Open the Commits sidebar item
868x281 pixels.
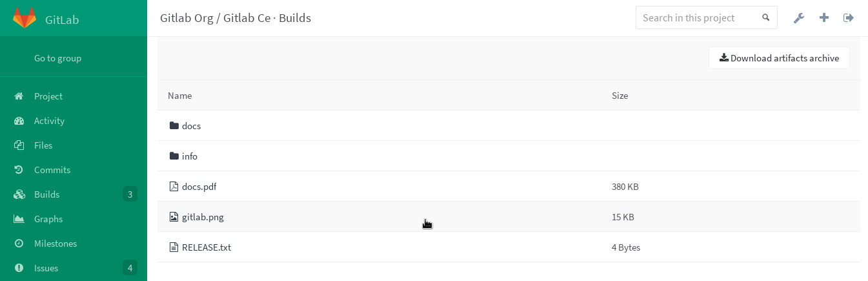click(x=52, y=170)
